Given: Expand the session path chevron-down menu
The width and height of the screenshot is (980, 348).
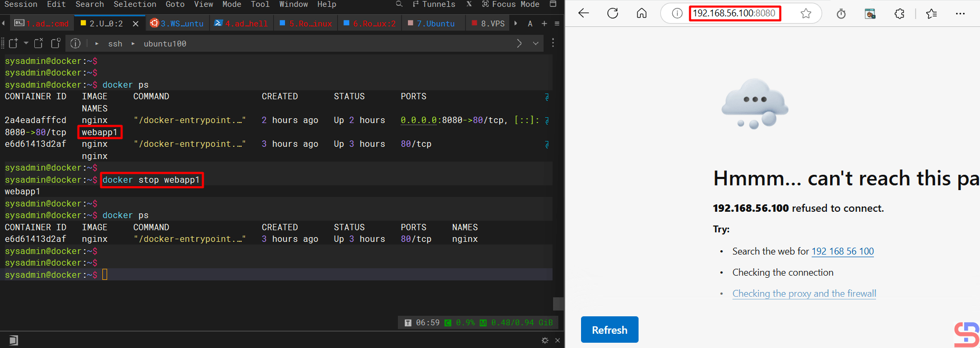Looking at the screenshot, I should tap(536, 43).
